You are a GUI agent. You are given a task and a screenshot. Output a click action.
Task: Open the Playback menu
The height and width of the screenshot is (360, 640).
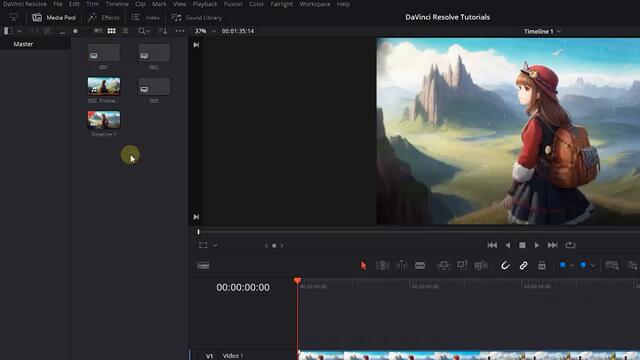[x=205, y=4]
